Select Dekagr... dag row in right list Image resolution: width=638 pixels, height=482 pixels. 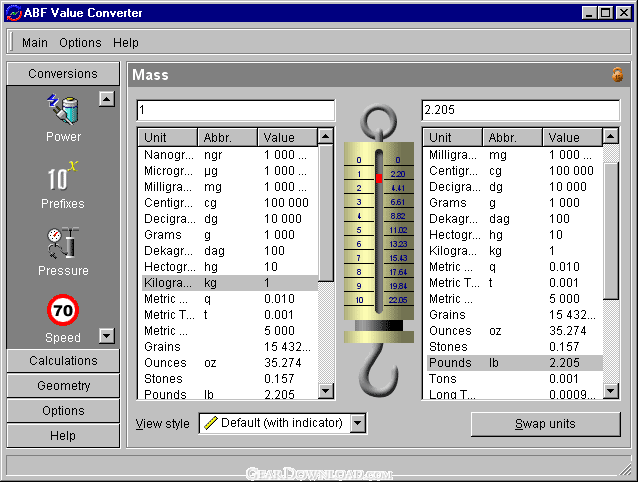[x=513, y=219]
